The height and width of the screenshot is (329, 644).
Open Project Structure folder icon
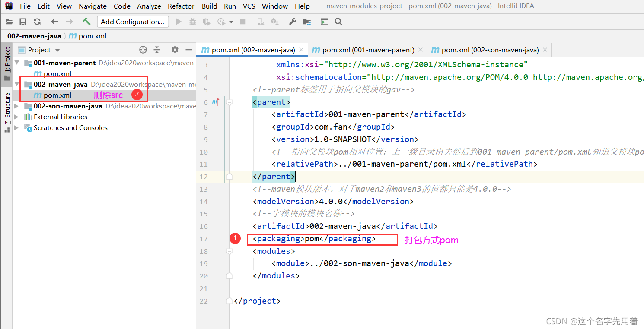[x=307, y=22]
